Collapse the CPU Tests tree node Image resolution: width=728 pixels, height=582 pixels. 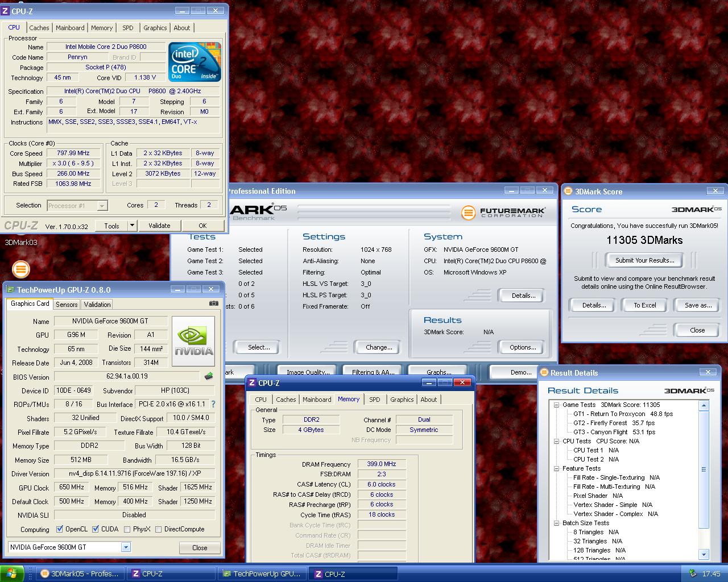556,442
